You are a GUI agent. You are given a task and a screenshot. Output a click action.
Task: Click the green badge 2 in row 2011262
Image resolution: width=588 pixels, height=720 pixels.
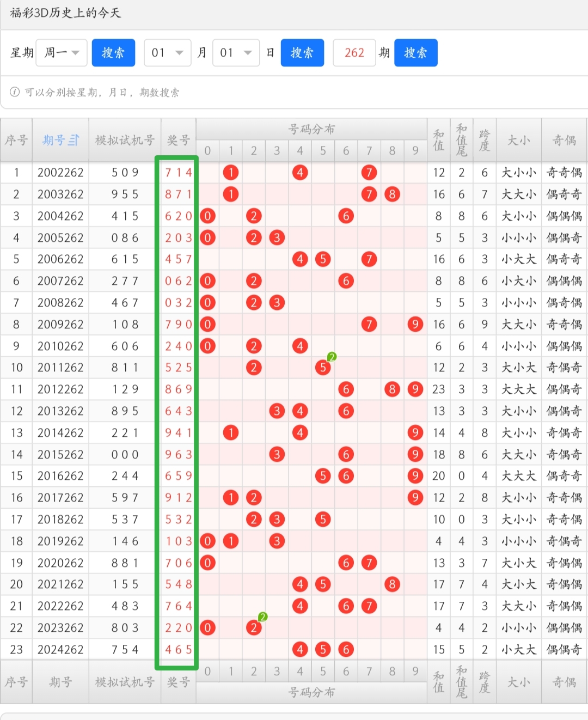pyautogui.click(x=332, y=357)
